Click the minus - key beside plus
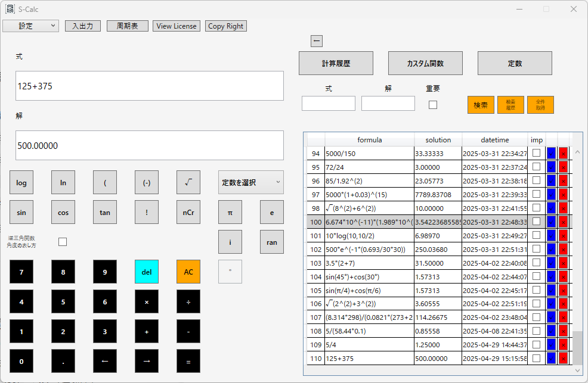588x383 pixels. click(188, 332)
